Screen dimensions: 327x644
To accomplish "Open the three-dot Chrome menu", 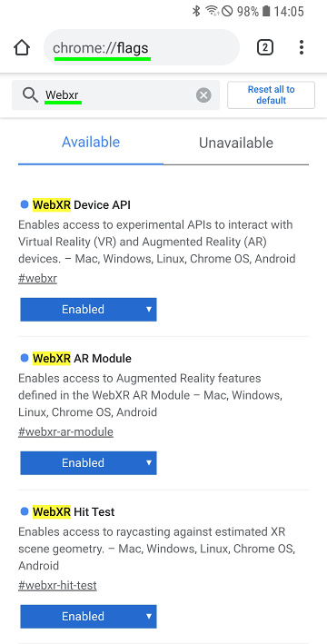I will [302, 47].
